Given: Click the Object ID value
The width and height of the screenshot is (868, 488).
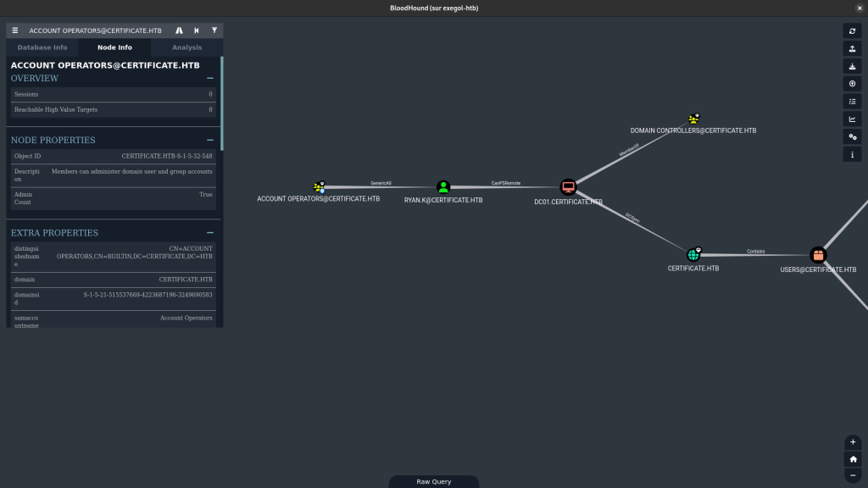Looking at the screenshot, I should click(x=167, y=156).
